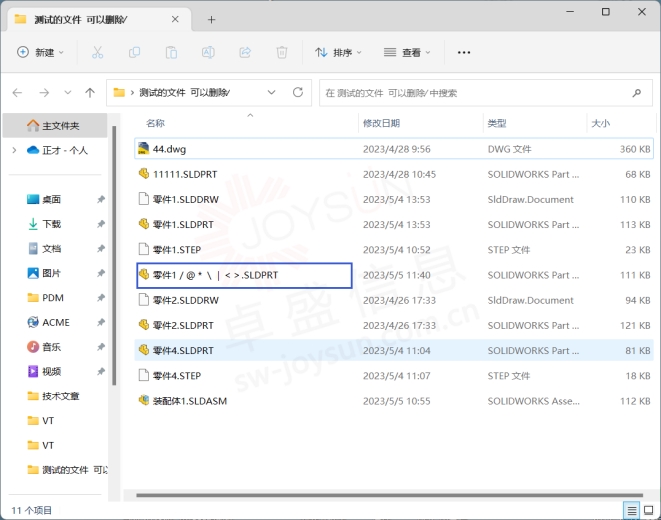Go back with the left arrow
The width and height of the screenshot is (661, 520).
[x=17, y=92]
